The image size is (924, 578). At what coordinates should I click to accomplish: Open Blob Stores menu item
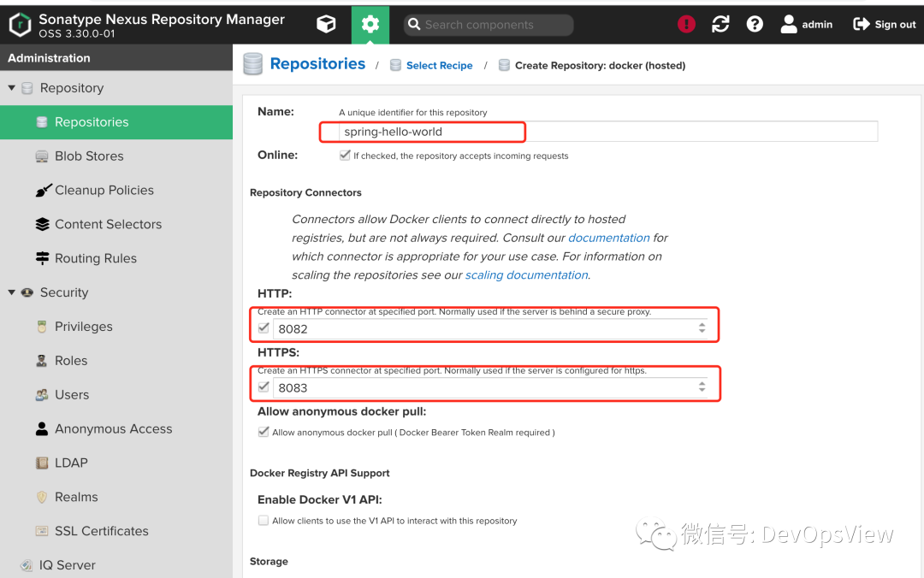point(116,156)
